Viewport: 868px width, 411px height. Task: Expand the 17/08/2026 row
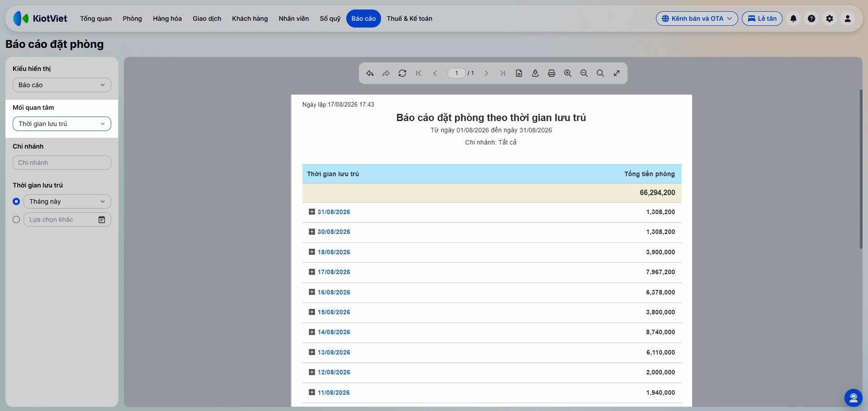tap(311, 272)
